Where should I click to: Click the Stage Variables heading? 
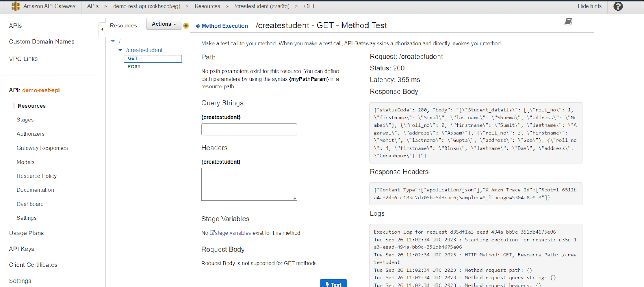coord(225,219)
